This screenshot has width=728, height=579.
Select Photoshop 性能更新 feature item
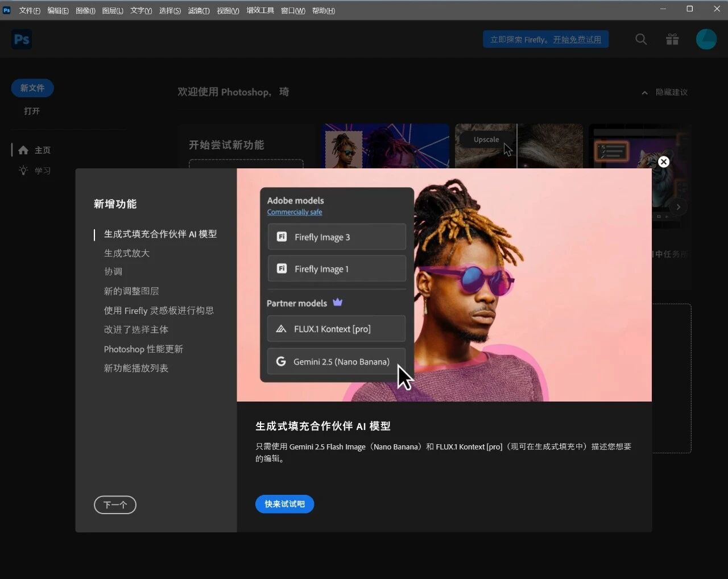tap(143, 349)
